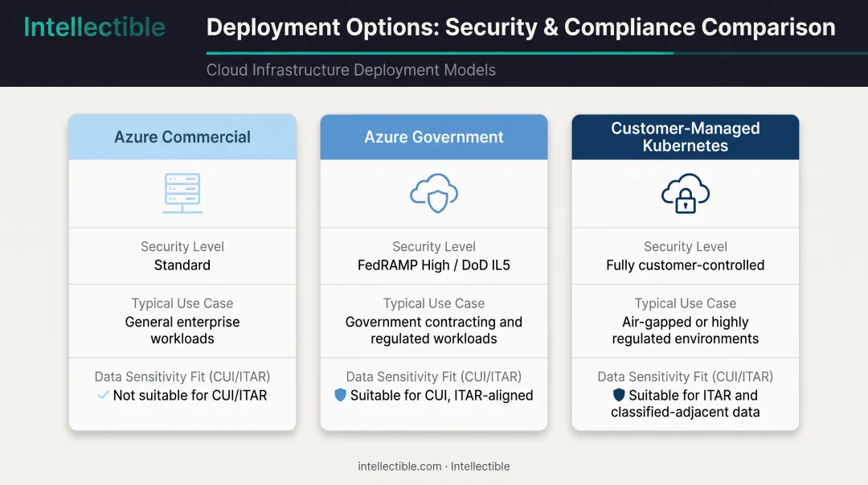Click Data Sensitivity Fit label in Kubernetes card

pos(686,377)
